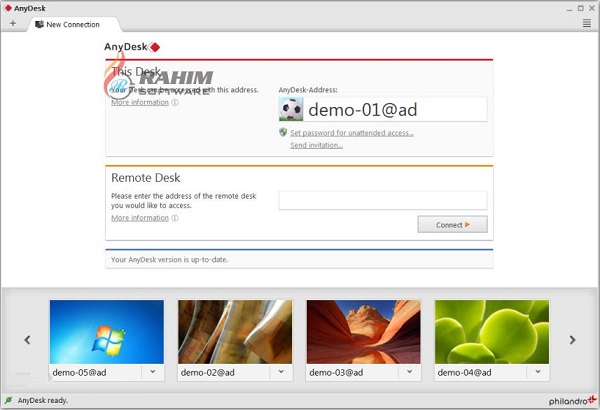Click the version up-to-date message
600x410 pixels.
click(x=170, y=260)
